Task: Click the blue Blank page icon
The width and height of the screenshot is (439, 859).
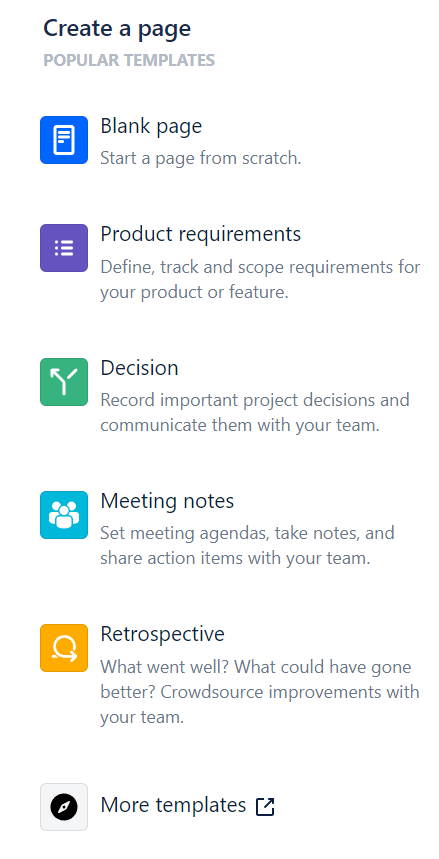Action: pos(64,140)
